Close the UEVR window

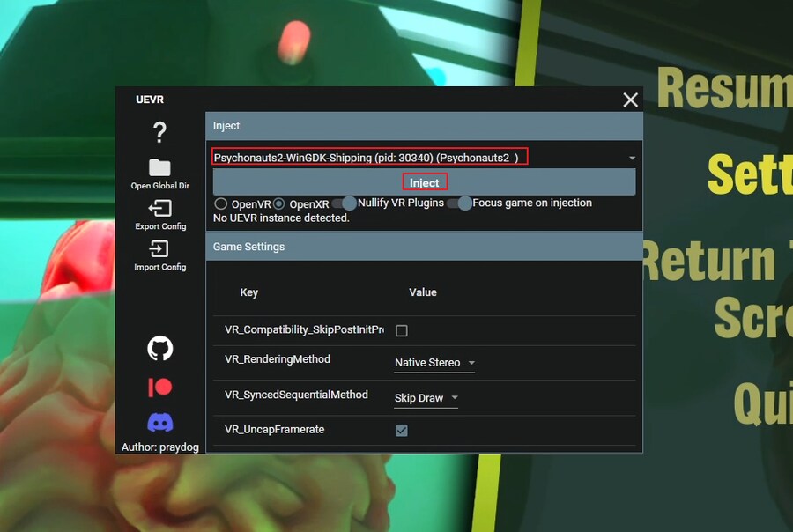[630, 100]
